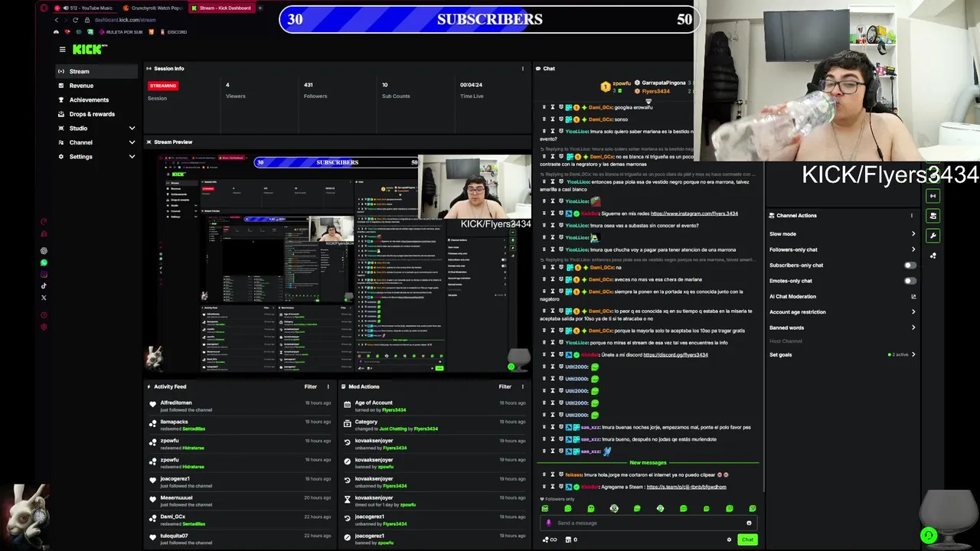Image resolution: width=980 pixels, height=551 pixels.
Task: Open Session Info options menu
Action: point(523,68)
